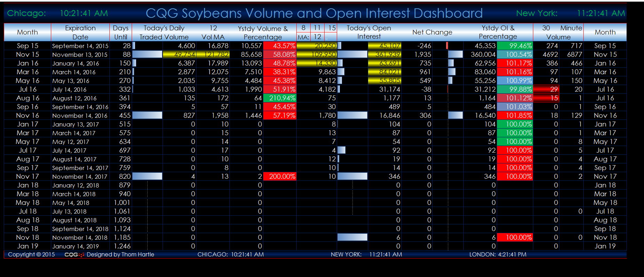This screenshot has width=644, height=277.
Task: Click the highlighted 361,939 open interest cell
Action: click(385, 54)
